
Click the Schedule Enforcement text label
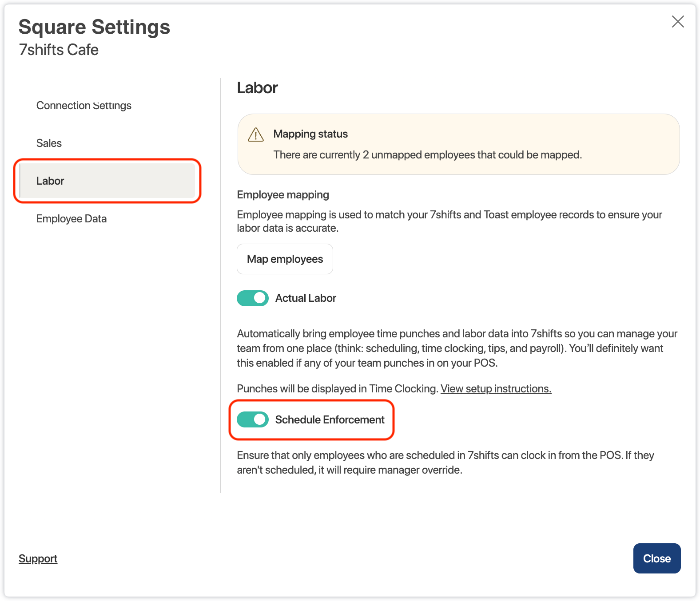click(x=330, y=420)
